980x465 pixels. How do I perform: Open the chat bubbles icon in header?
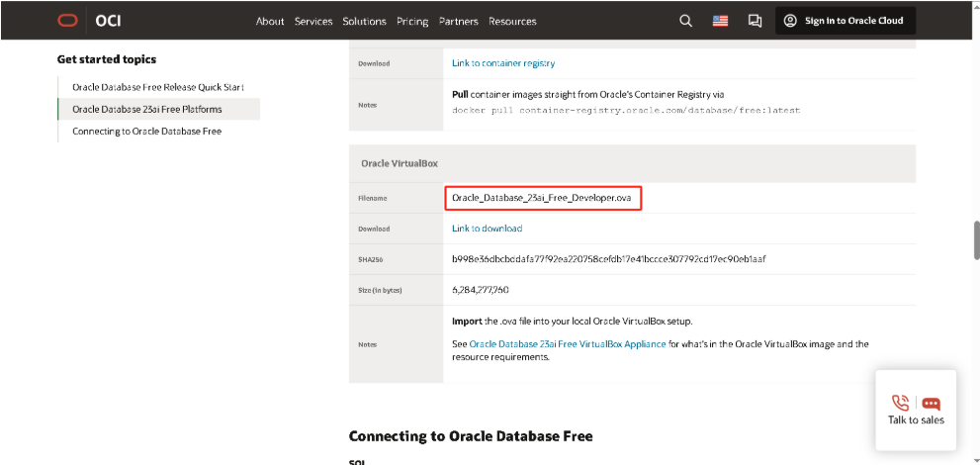click(755, 21)
